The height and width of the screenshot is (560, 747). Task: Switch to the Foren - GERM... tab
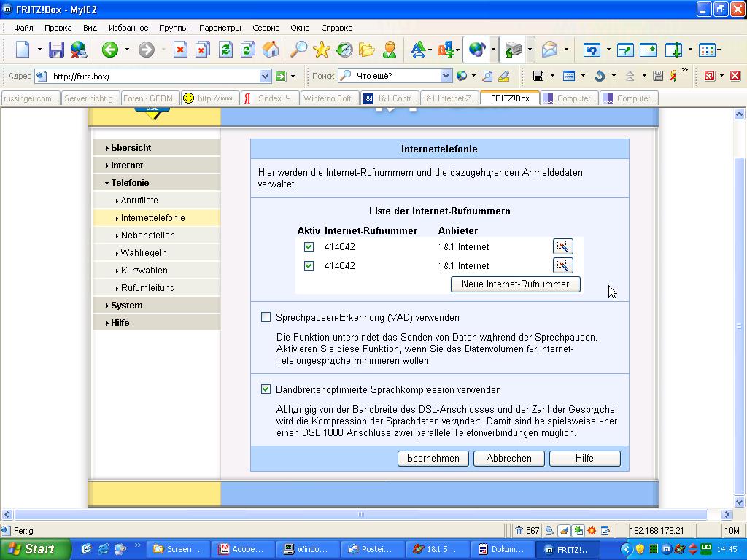pos(150,98)
